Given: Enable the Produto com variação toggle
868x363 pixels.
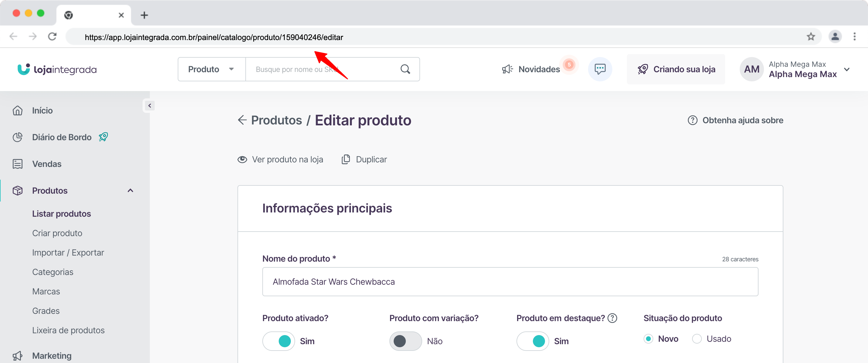Looking at the screenshot, I should [x=405, y=341].
